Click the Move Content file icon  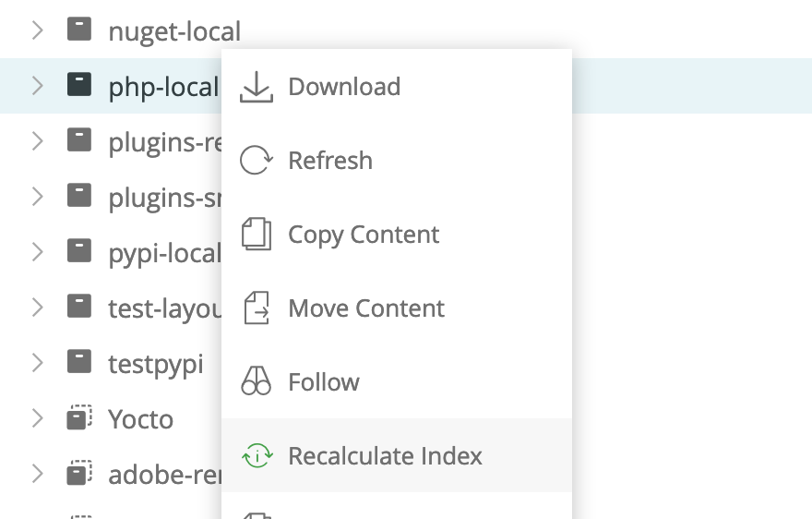pos(256,308)
